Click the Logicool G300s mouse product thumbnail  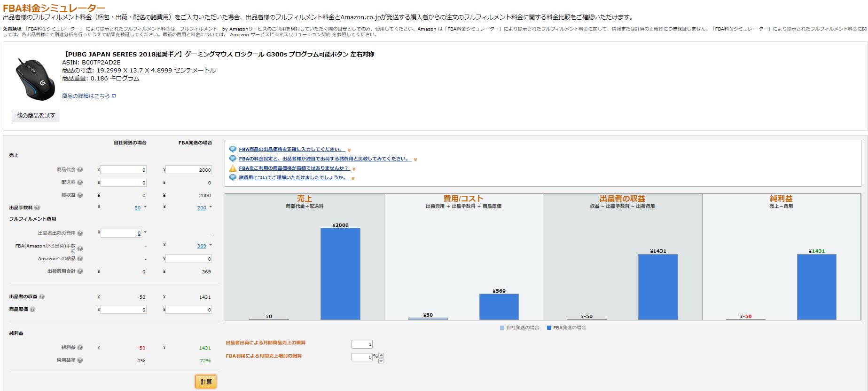pyautogui.click(x=35, y=79)
